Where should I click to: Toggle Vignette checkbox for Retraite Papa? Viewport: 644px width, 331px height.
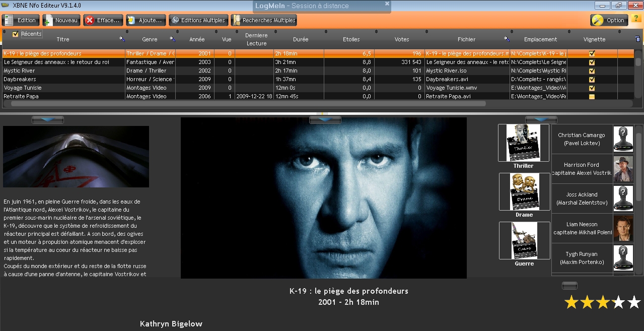pyautogui.click(x=592, y=96)
